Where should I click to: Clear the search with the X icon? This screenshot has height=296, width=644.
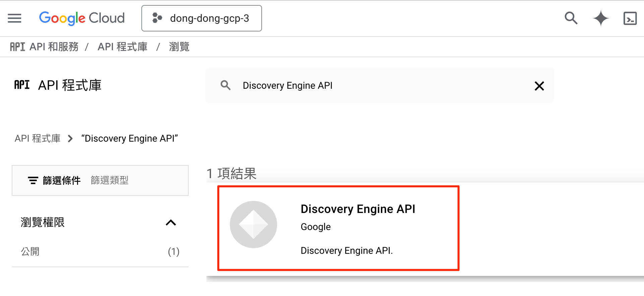[x=539, y=86]
